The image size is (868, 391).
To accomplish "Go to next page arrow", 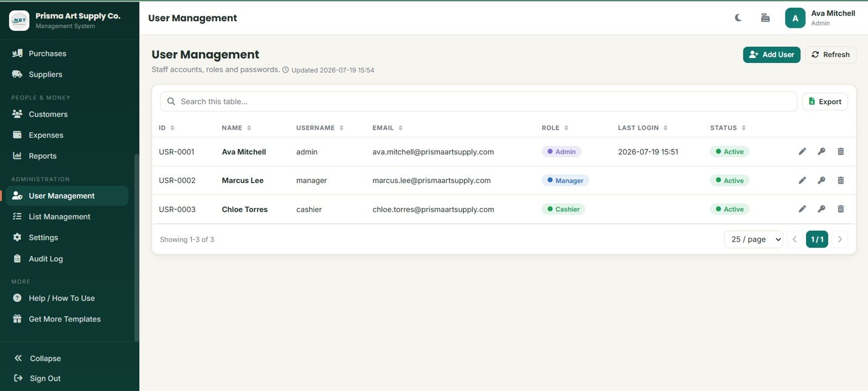I will click(840, 239).
